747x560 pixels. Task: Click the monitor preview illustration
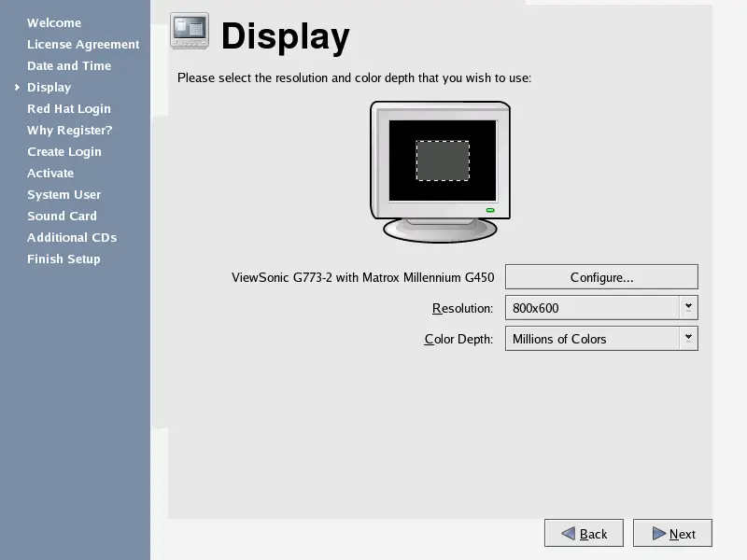click(441, 171)
